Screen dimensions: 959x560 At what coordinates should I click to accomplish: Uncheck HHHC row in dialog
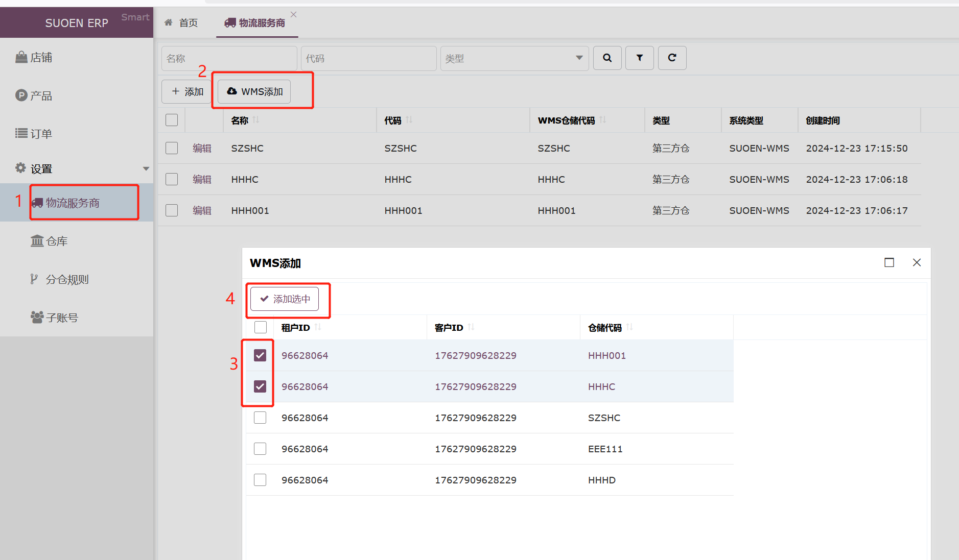[x=260, y=386]
